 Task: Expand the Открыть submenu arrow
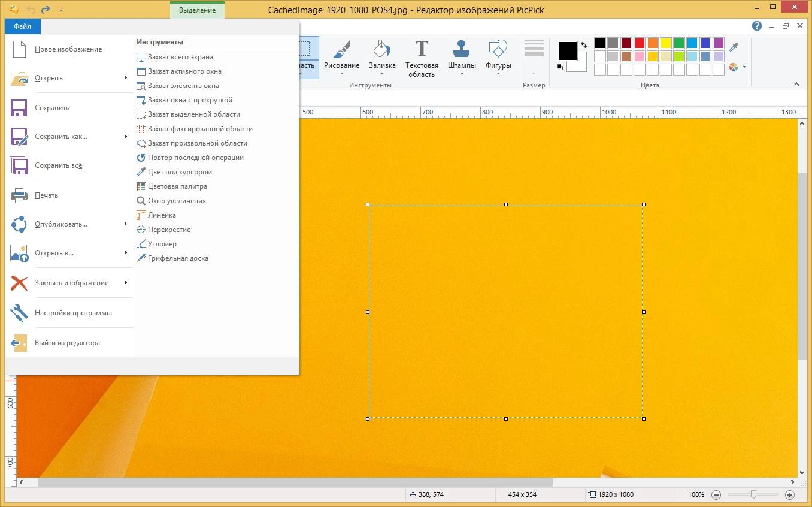[126, 78]
